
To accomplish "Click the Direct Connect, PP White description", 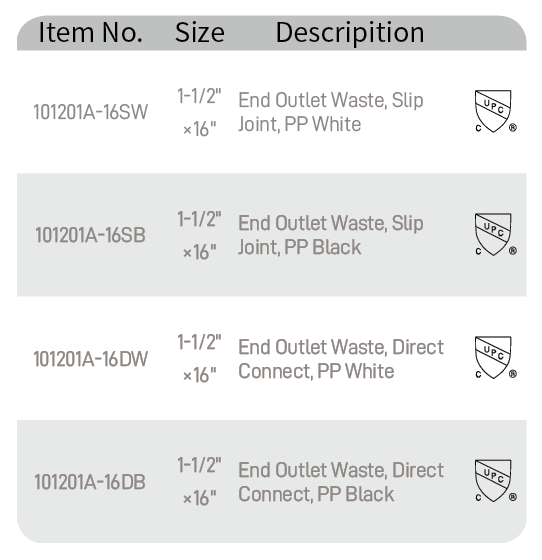I will point(341,359).
